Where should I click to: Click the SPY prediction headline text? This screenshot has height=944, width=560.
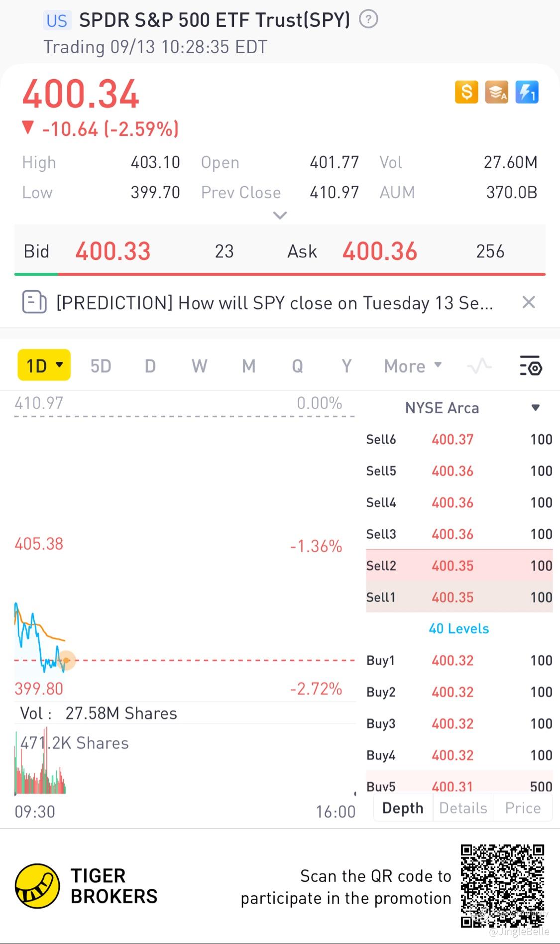tap(274, 303)
